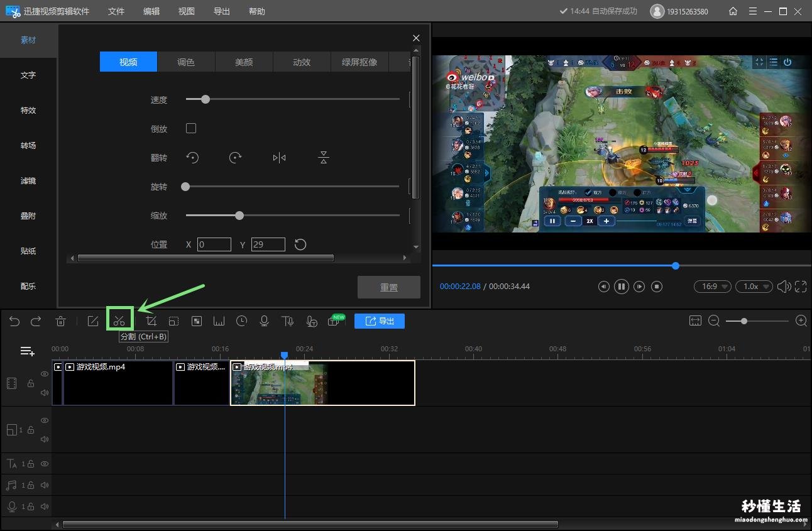Delete selected clip with trash icon
This screenshot has height=531, width=812.
(x=61, y=321)
